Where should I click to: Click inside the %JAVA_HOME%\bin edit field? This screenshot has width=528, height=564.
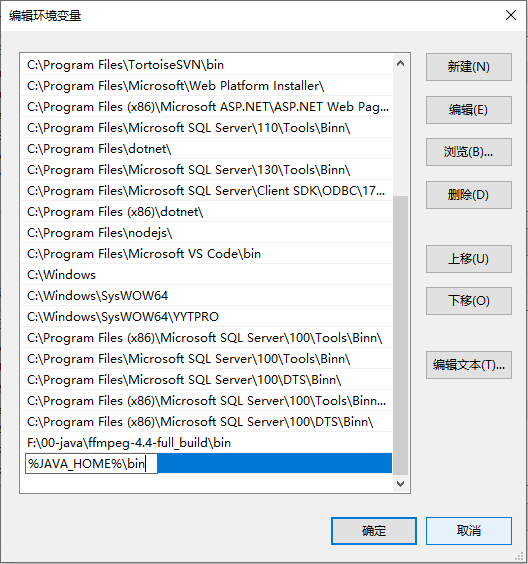click(x=91, y=463)
